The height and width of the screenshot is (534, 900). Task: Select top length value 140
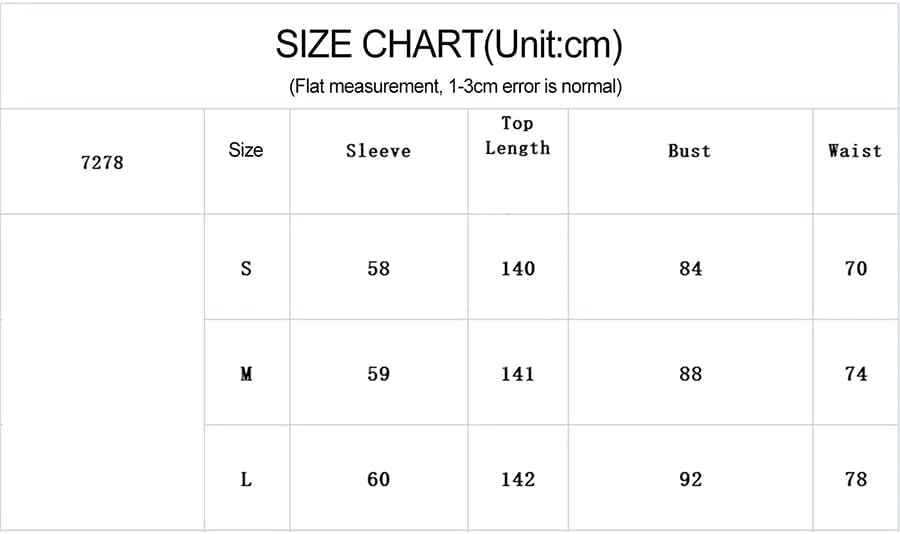click(x=518, y=268)
